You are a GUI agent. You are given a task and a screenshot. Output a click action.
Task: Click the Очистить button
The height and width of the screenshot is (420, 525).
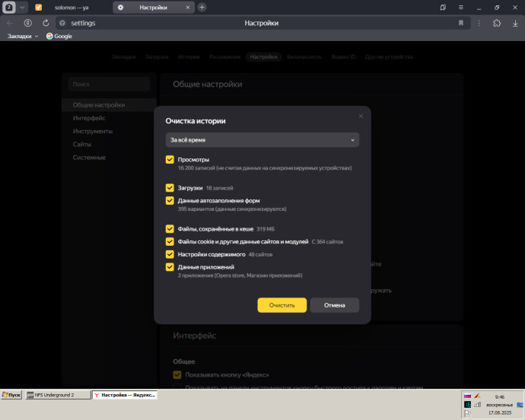[x=282, y=305]
